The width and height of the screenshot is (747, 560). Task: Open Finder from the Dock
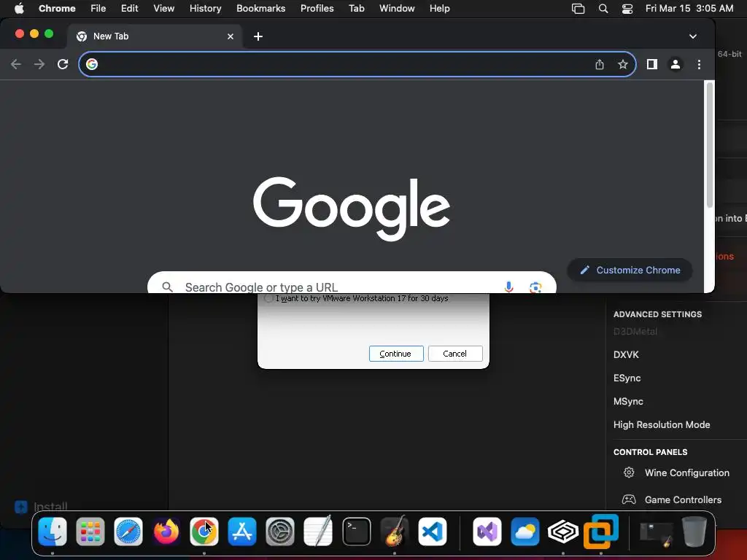point(53,532)
